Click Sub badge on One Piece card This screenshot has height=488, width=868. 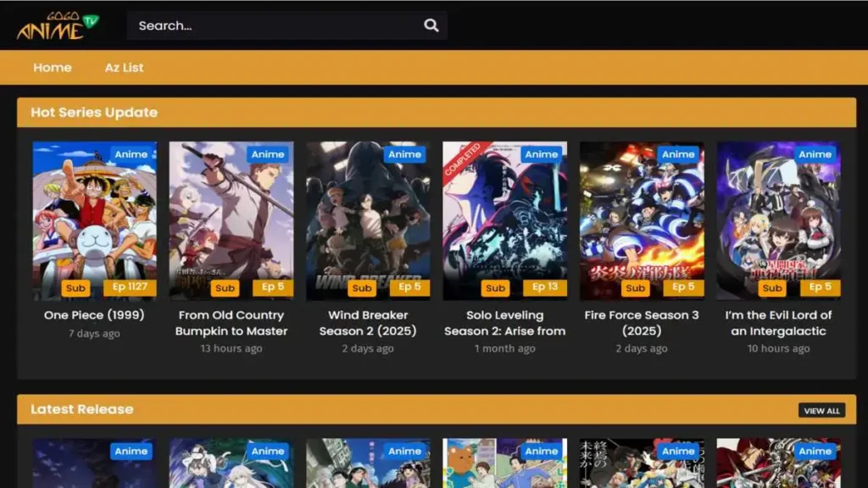(x=75, y=288)
